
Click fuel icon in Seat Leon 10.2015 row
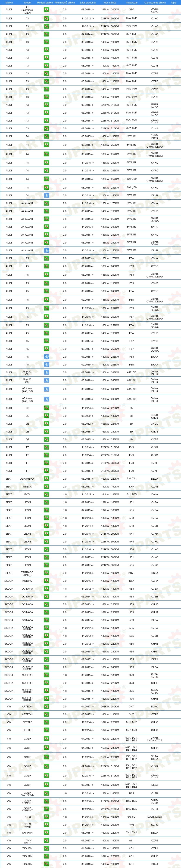coord(46,534)
